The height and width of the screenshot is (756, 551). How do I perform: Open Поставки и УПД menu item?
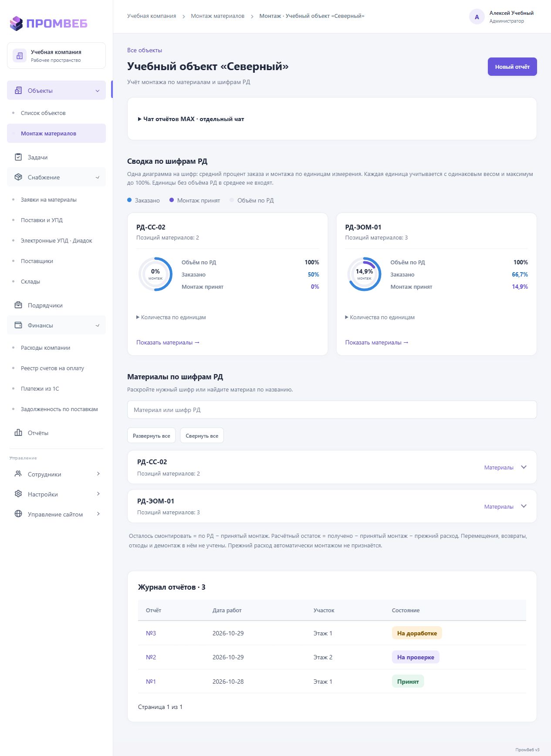(x=42, y=220)
